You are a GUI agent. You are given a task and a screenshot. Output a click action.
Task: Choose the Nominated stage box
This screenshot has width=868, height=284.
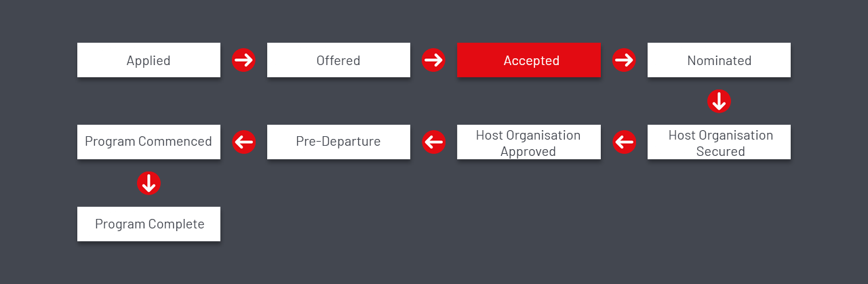coord(719,60)
